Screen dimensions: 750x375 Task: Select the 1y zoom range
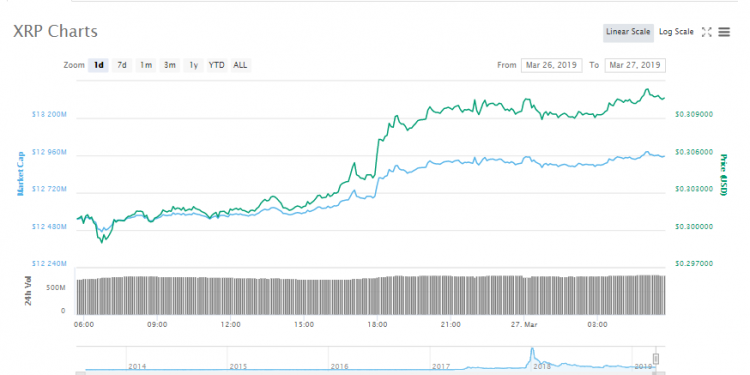[193, 65]
